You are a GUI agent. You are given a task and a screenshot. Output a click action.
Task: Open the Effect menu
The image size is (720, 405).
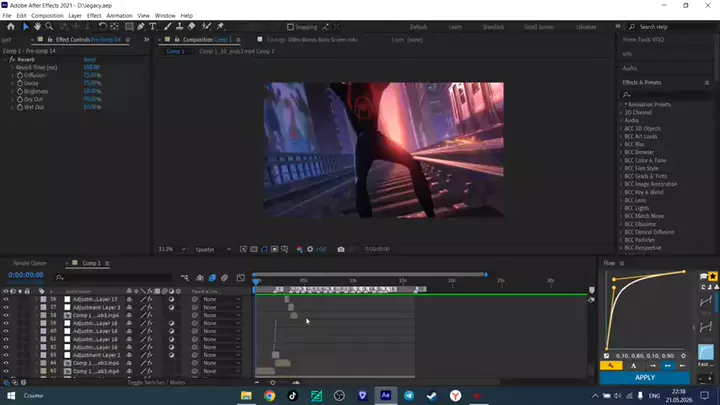tap(94, 16)
